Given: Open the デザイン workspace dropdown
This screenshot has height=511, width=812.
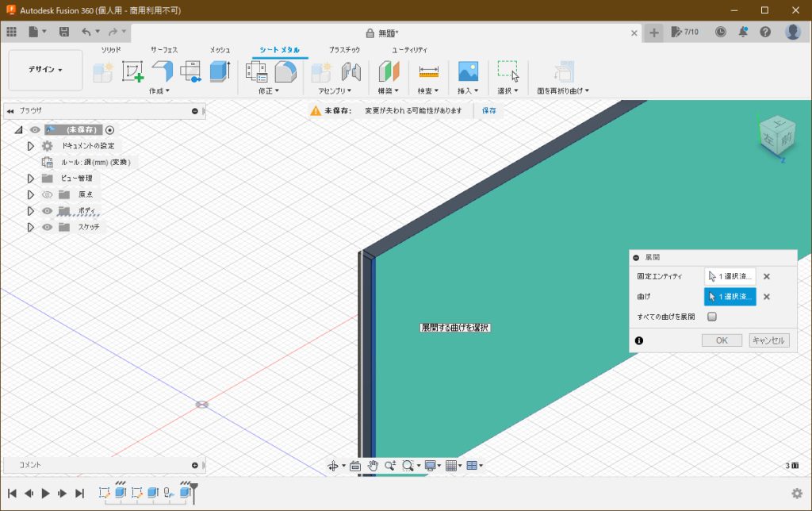Looking at the screenshot, I should tap(45, 70).
